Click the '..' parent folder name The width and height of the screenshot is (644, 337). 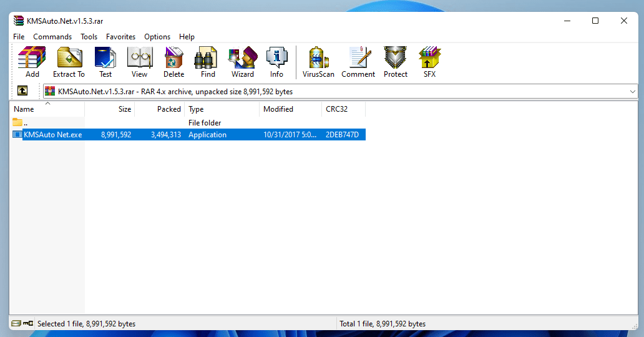point(26,123)
